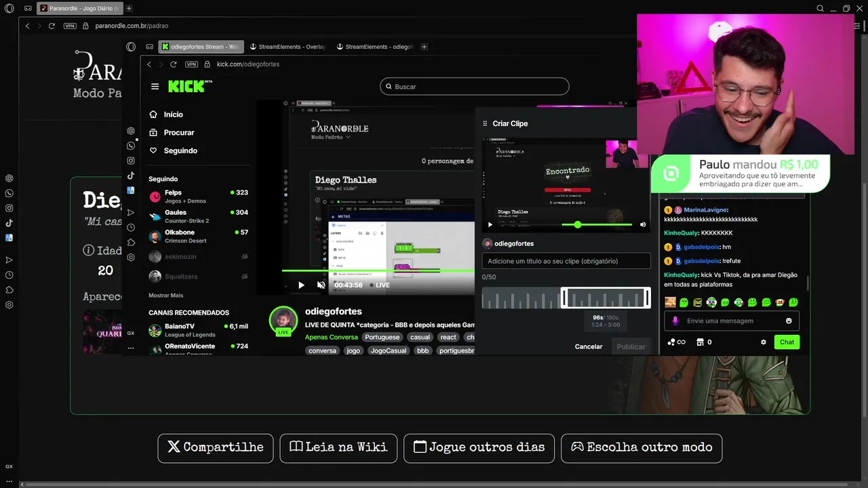Play the clip preview video

tap(490, 224)
